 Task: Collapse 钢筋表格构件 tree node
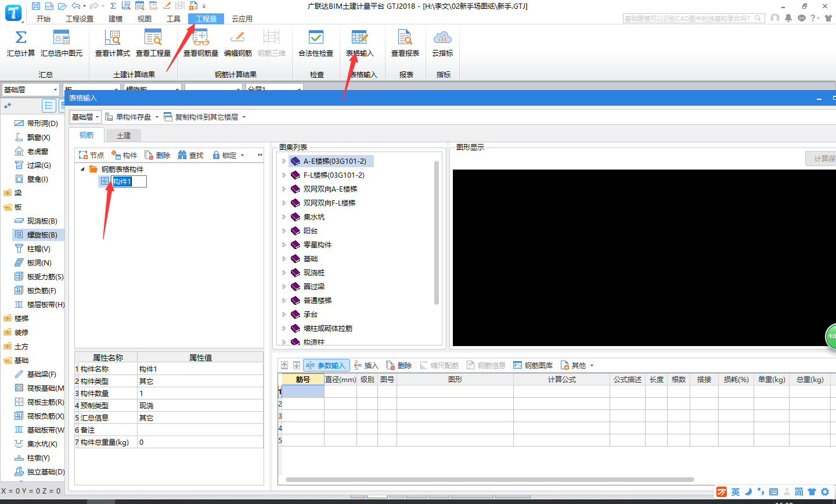tap(82, 169)
